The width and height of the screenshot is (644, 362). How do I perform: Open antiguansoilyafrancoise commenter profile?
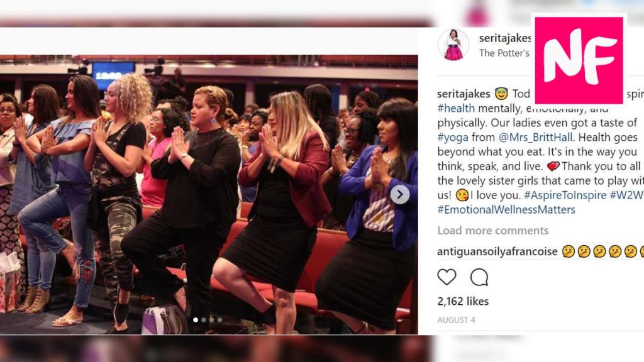[x=497, y=251]
